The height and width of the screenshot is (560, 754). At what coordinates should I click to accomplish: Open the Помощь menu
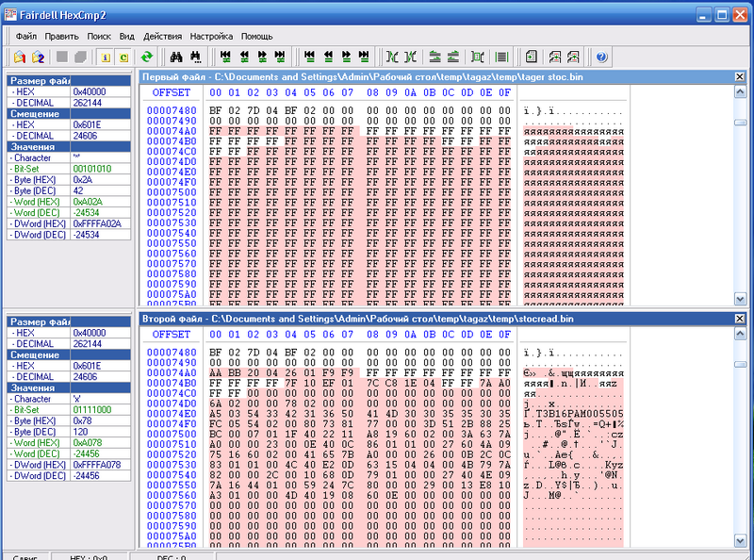(256, 35)
